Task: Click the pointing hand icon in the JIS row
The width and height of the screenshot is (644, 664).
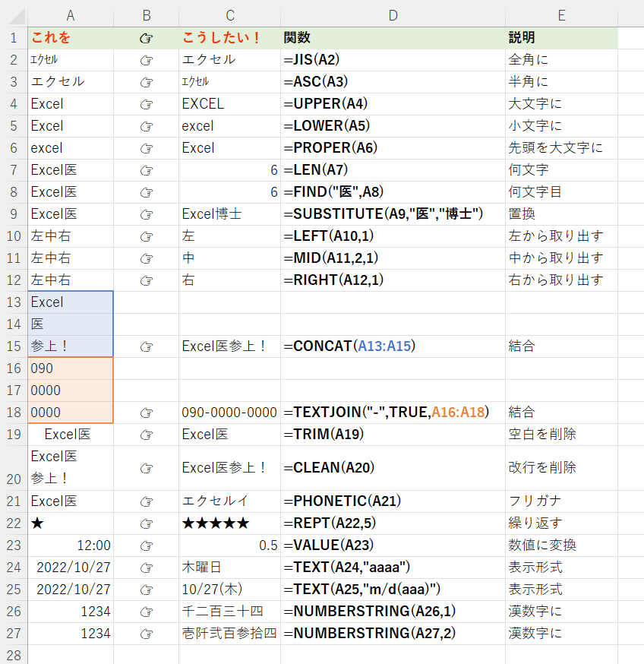Action: (146, 61)
